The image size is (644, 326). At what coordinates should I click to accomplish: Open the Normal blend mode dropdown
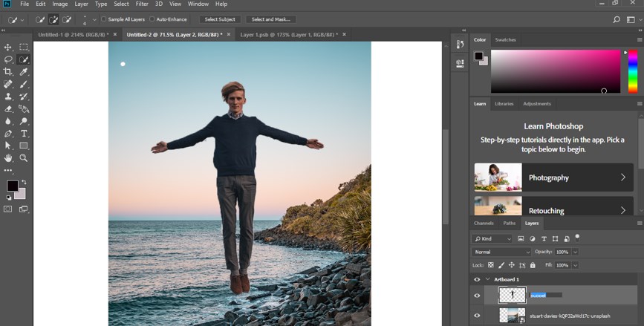(502, 252)
